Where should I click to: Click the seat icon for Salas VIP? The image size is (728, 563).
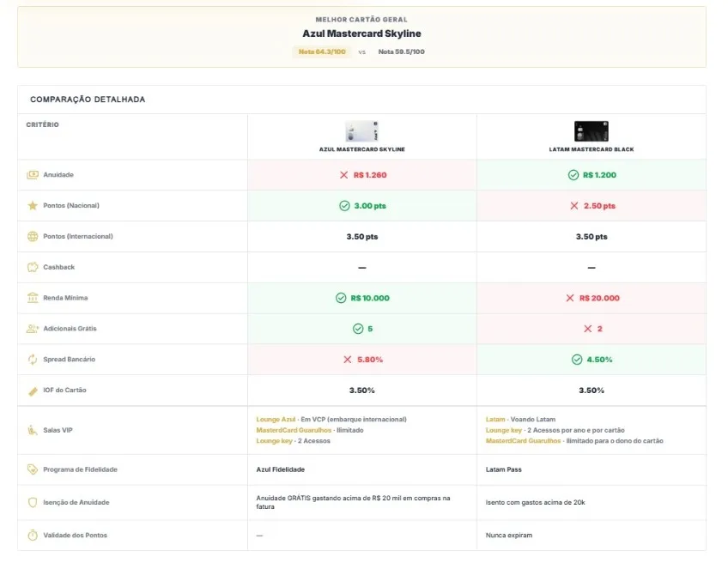tap(33, 430)
